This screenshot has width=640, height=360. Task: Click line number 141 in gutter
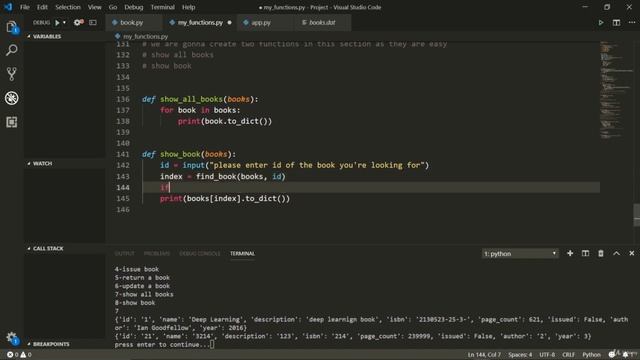123,154
